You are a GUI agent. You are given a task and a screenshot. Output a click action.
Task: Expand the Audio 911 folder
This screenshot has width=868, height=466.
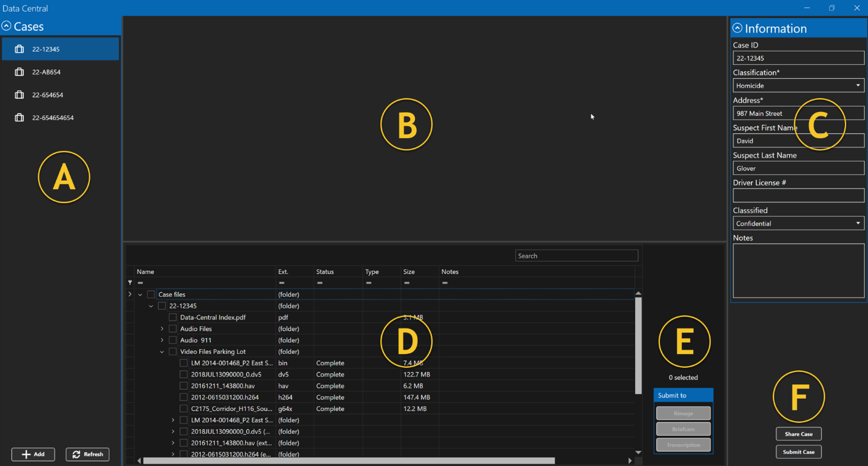click(162, 341)
